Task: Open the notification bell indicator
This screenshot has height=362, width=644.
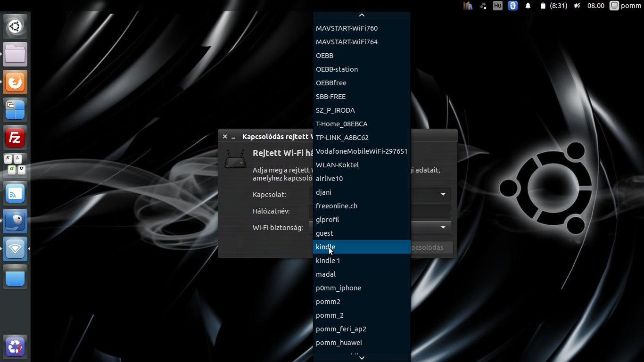Action: coord(528,6)
